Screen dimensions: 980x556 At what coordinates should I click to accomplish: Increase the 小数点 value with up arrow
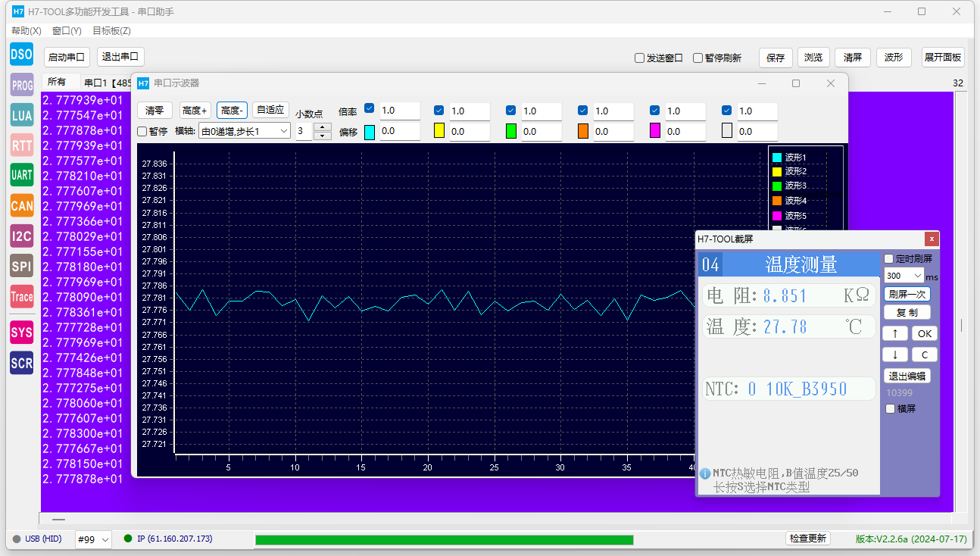click(x=323, y=127)
